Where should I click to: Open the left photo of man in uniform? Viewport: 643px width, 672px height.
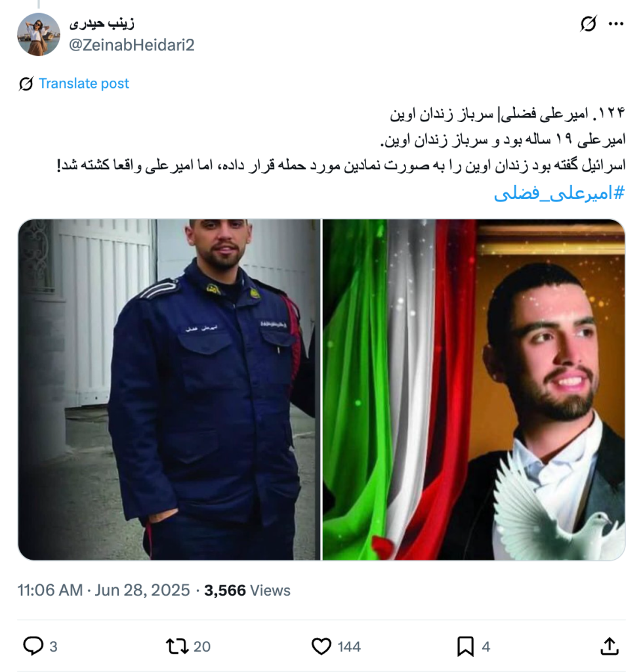point(169,390)
